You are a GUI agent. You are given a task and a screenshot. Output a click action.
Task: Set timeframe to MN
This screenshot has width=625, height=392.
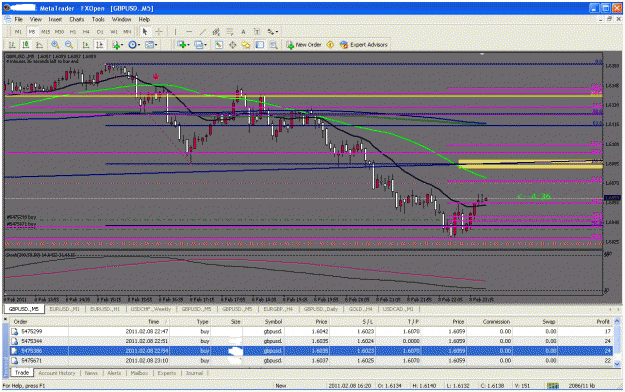pos(127,32)
